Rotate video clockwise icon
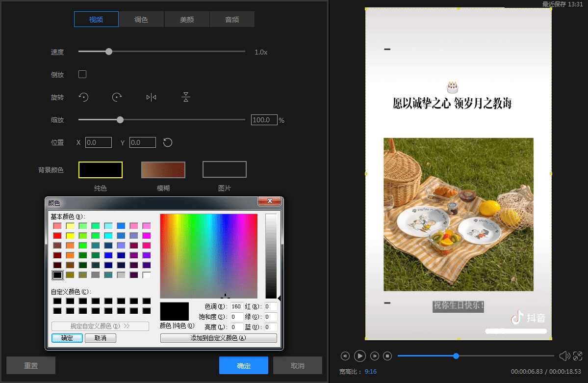This screenshot has height=383, width=588. click(x=117, y=97)
